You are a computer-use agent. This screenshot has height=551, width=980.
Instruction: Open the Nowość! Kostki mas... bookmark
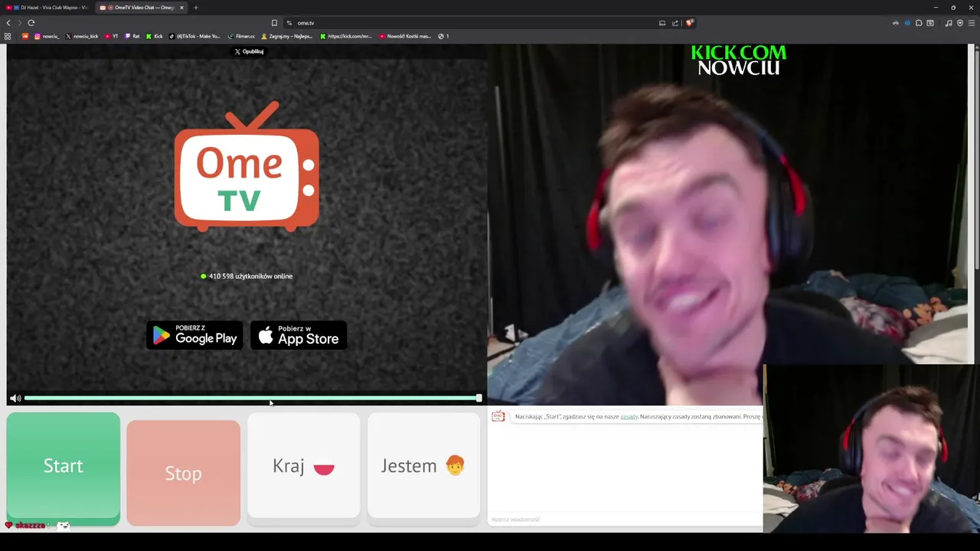(405, 36)
